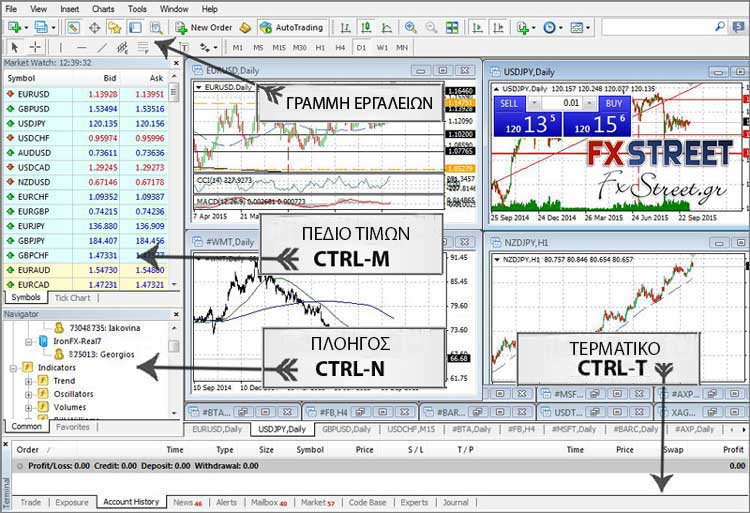Click the tile windows icon

453,27
